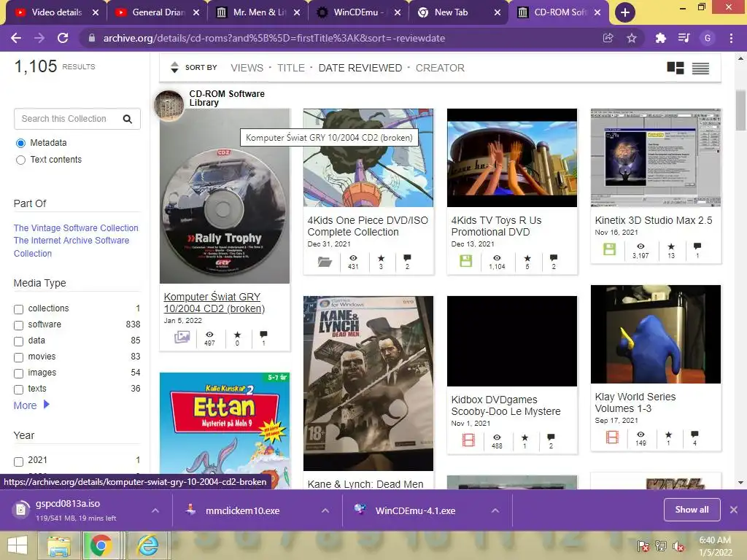The width and height of the screenshot is (747, 560).
Task: Close the downloads bar
Action: [x=734, y=510]
